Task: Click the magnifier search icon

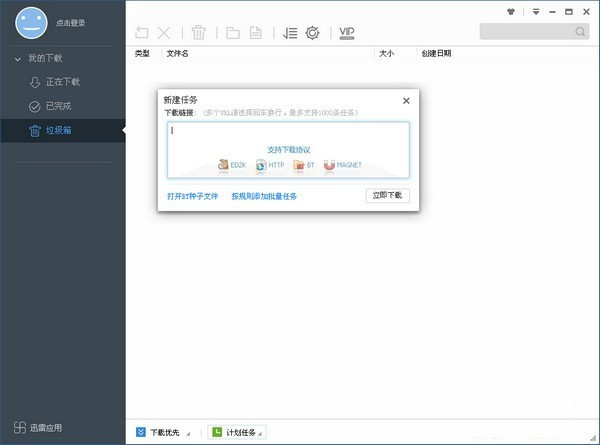Action: point(580,31)
